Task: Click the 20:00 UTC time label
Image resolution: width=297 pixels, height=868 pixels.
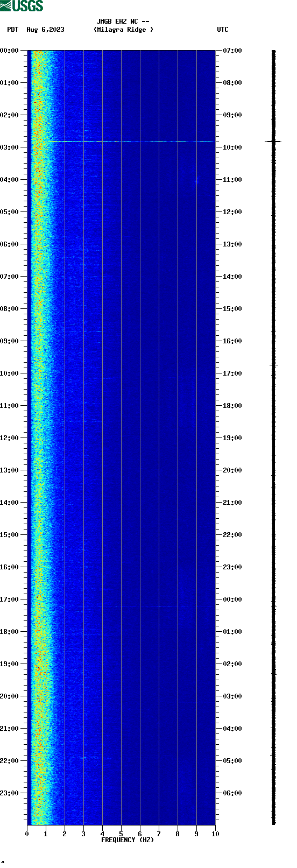Action: (x=232, y=470)
